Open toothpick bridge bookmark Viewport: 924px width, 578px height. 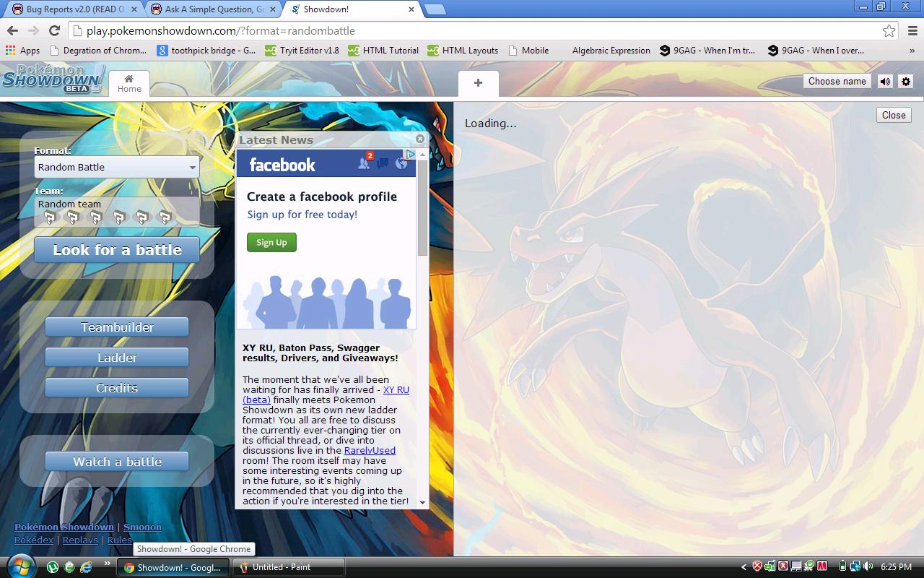(206, 51)
